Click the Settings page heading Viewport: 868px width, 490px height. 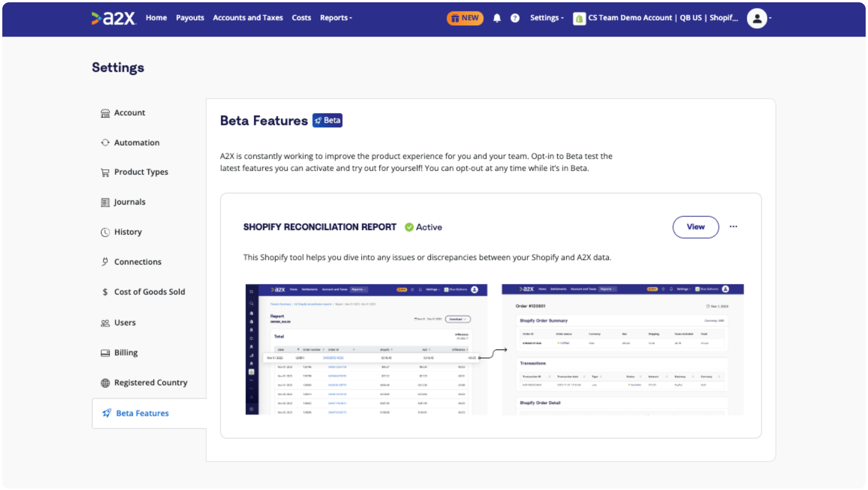(x=118, y=68)
